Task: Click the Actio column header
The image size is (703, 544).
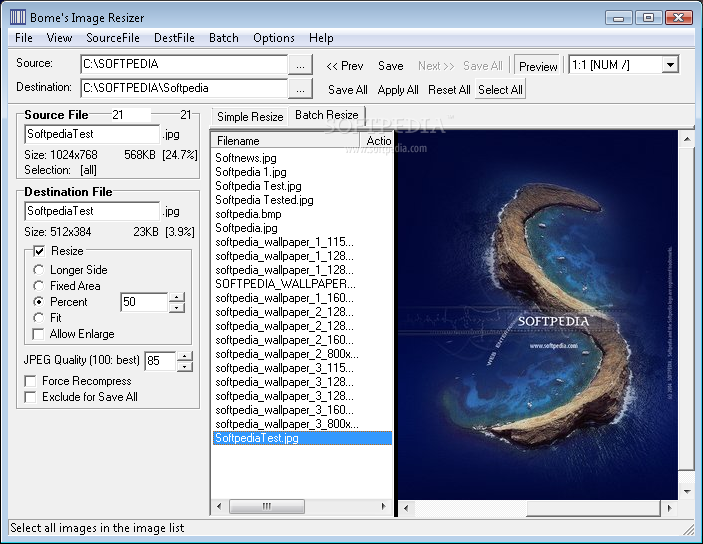Action: tap(377, 141)
